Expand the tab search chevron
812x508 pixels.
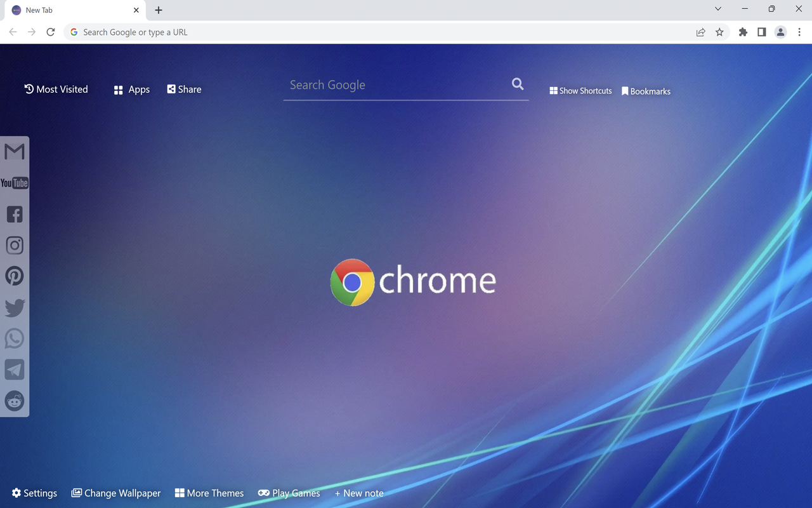[718, 9]
